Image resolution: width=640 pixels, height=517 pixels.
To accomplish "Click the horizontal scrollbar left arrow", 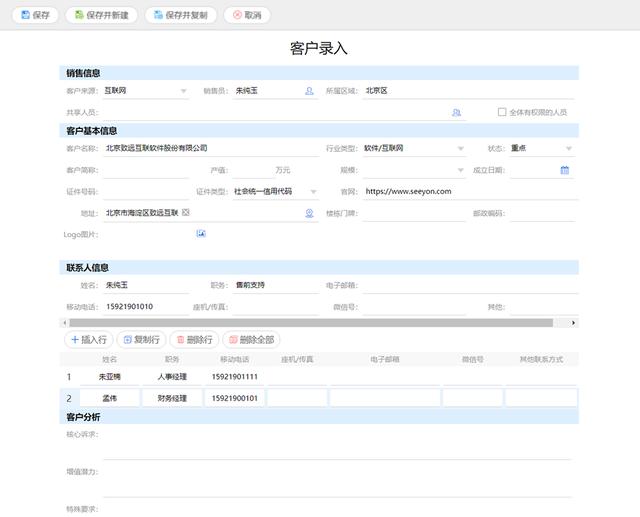I will click(64, 323).
